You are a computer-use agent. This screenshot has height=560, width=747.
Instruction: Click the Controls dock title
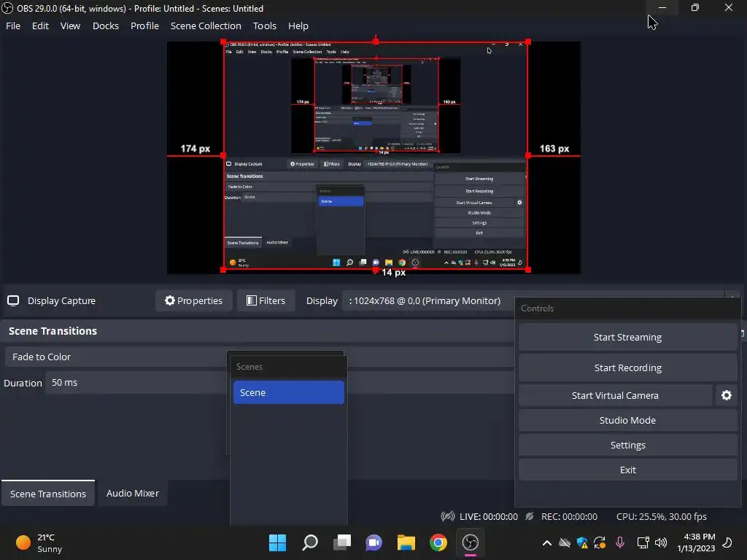coord(537,308)
